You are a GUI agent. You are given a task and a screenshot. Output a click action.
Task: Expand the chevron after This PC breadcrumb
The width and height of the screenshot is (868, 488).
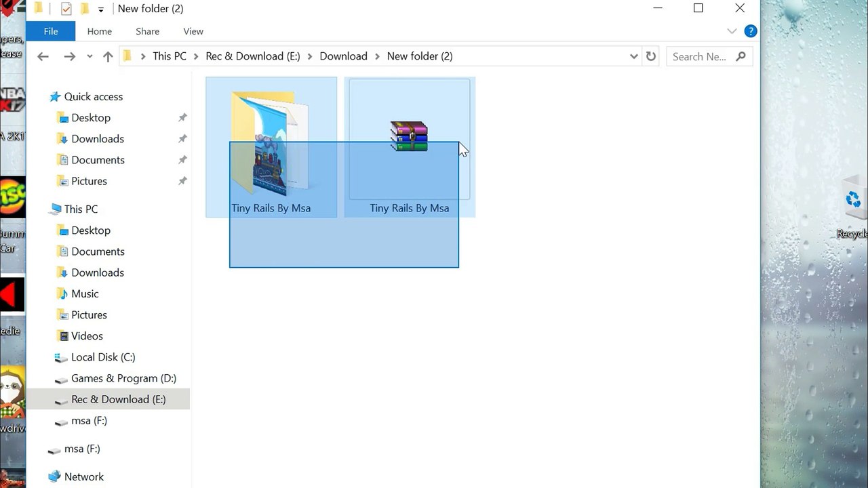tap(196, 56)
